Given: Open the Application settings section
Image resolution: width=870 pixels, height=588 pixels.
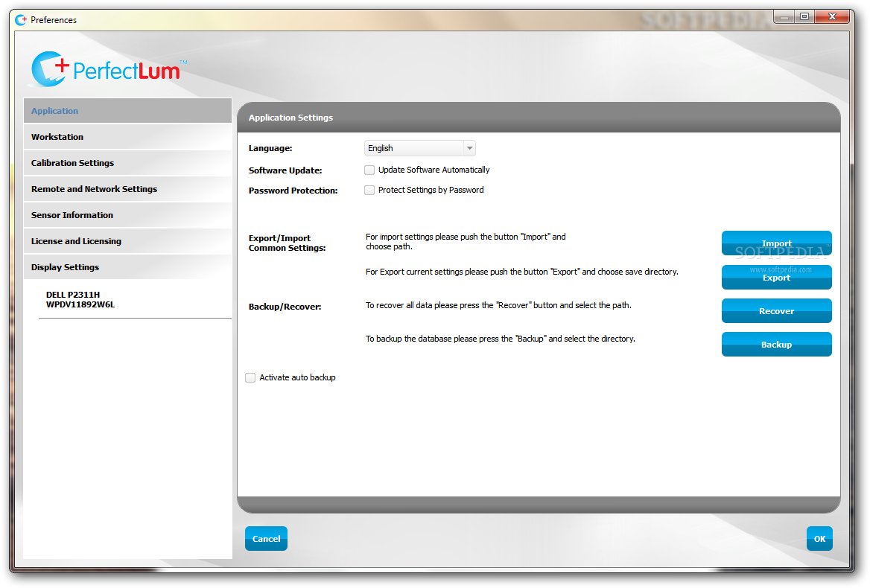Looking at the screenshot, I should [127, 111].
